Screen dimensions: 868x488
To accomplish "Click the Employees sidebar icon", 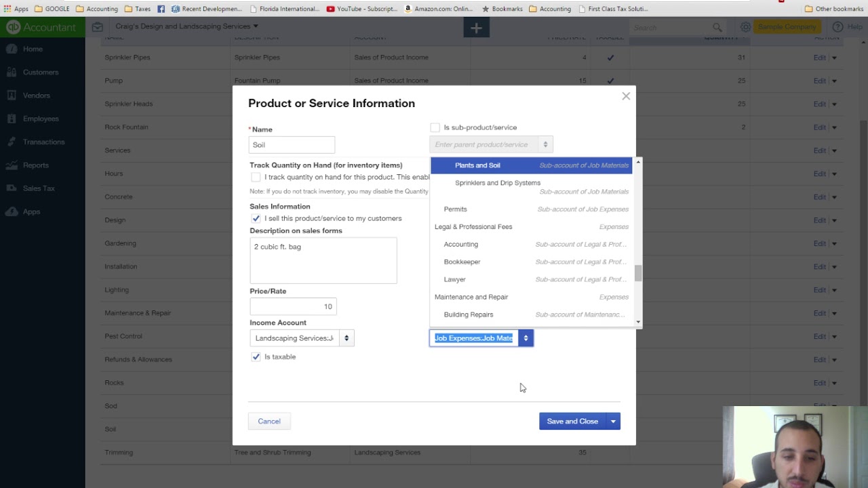I will [12, 119].
